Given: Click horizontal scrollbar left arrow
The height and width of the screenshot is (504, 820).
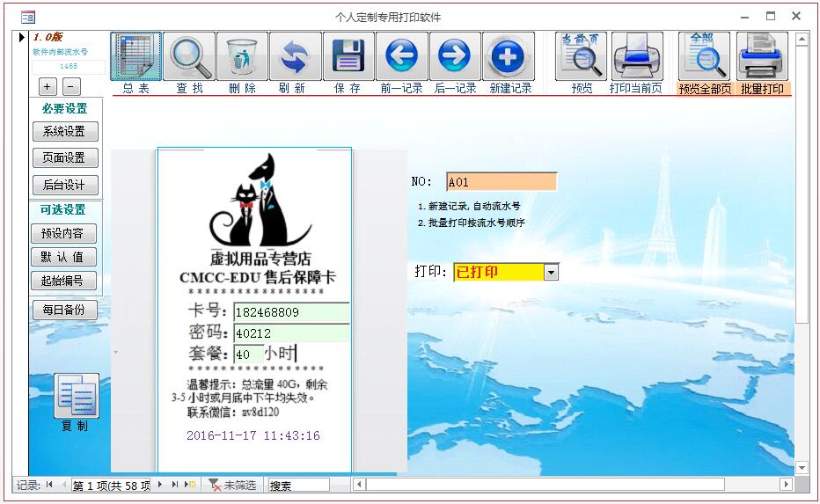Looking at the screenshot, I should 359,484.
